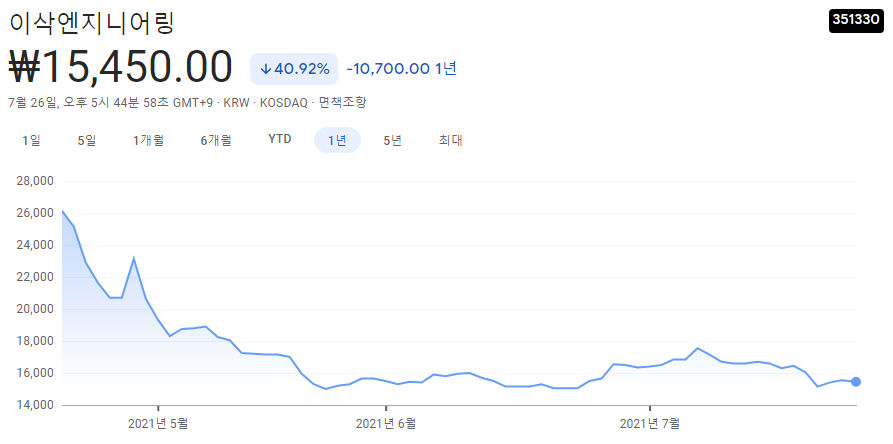Switch chart to 1개월 range
The height and width of the screenshot is (444, 893).
(149, 140)
